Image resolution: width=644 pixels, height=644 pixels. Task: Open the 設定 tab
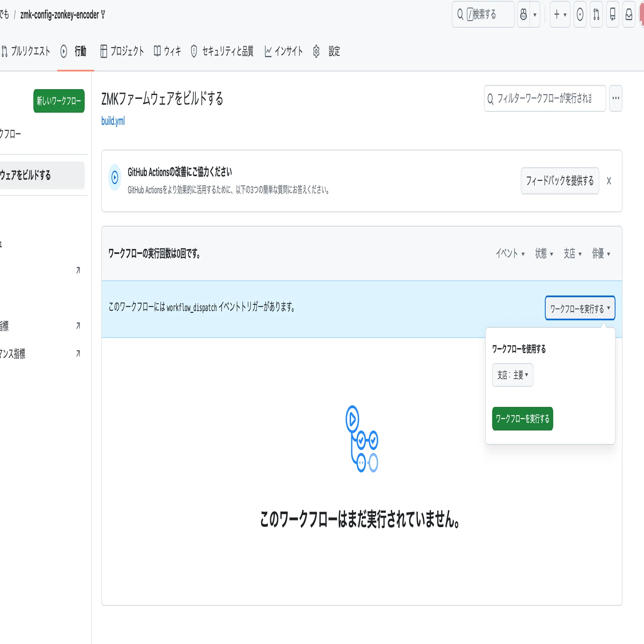click(x=327, y=51)
